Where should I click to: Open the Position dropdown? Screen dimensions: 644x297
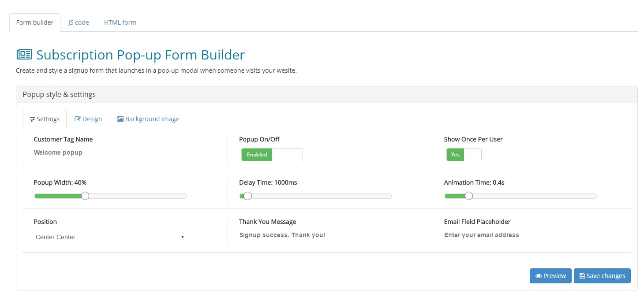110,237
